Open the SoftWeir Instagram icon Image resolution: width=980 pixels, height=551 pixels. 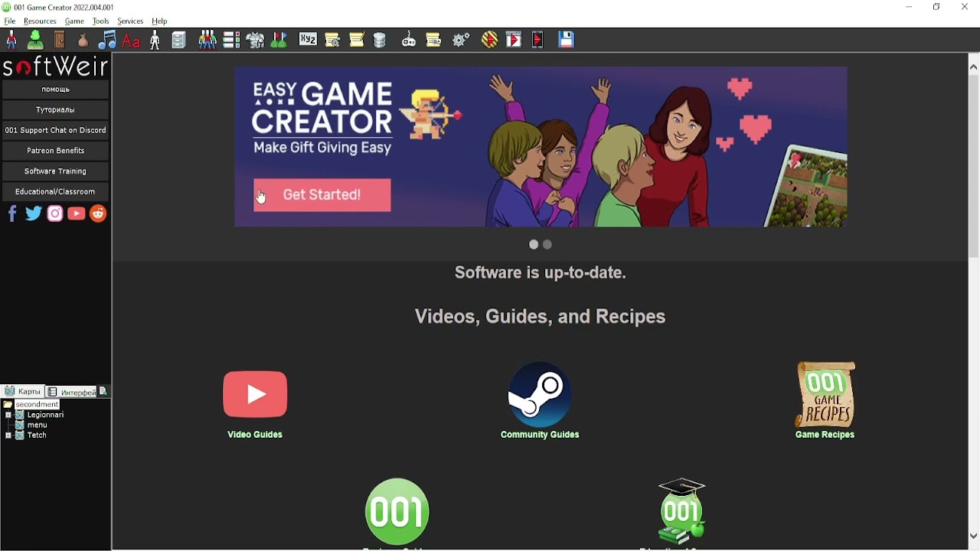[55, 214]
